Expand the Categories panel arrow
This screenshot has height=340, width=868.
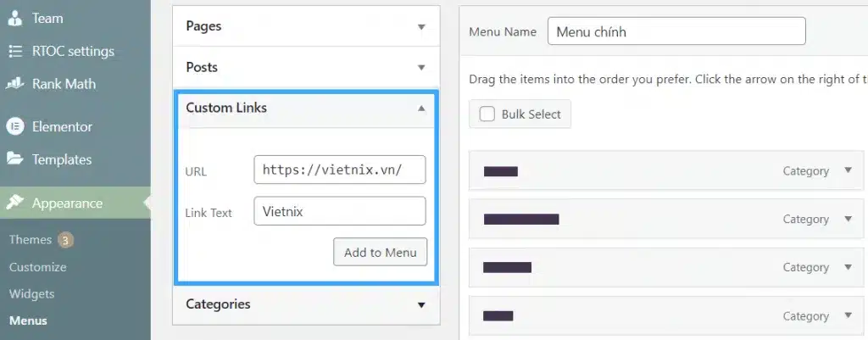click(421, 304)
